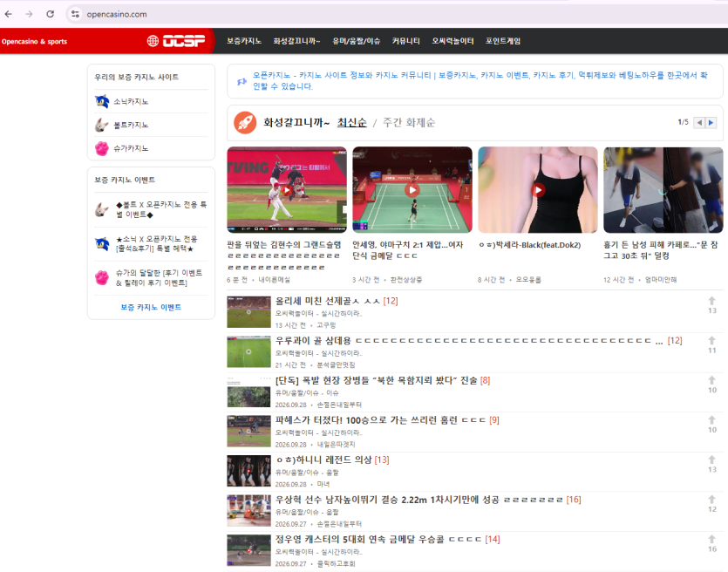Click the 오픈카지노 site description notice text
The image size is (728, 572).
(x=480, y=81)
